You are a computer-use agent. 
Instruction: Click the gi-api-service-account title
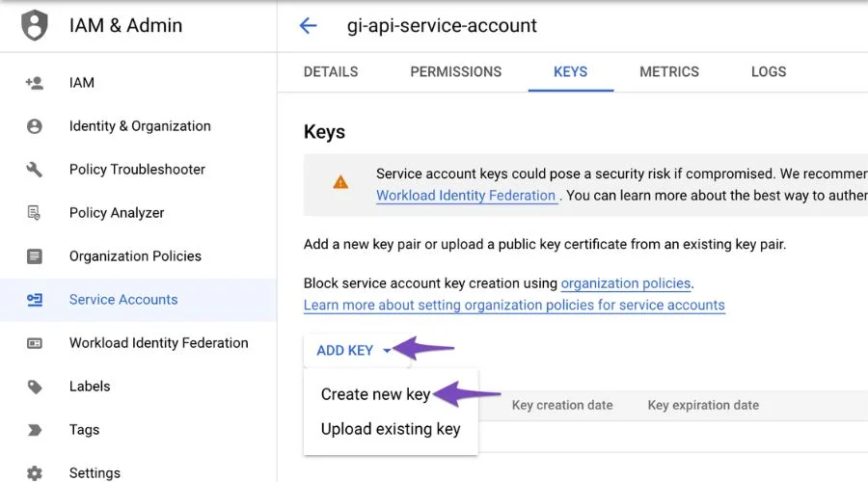[x=442, y=25]
